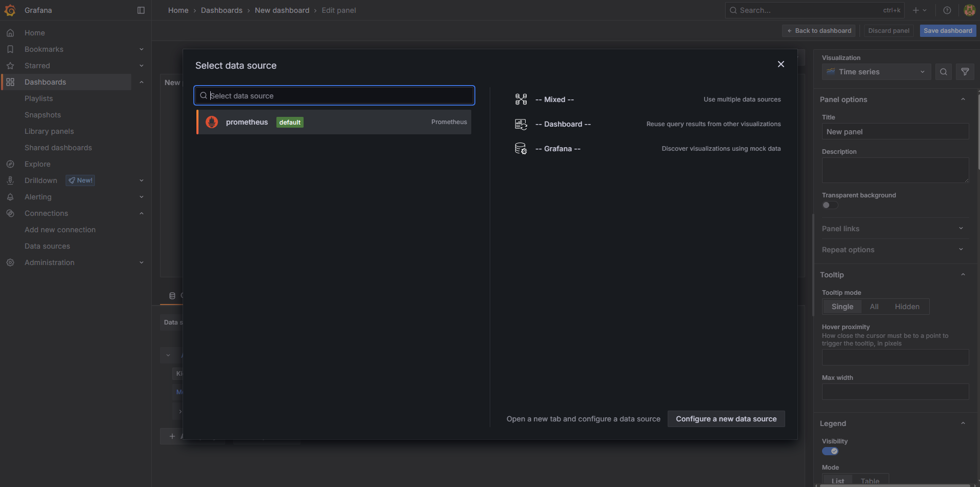Viewport: 980px width, 487px height.
Task: Focus the Select data source search field
Action: tap(334, 95)
